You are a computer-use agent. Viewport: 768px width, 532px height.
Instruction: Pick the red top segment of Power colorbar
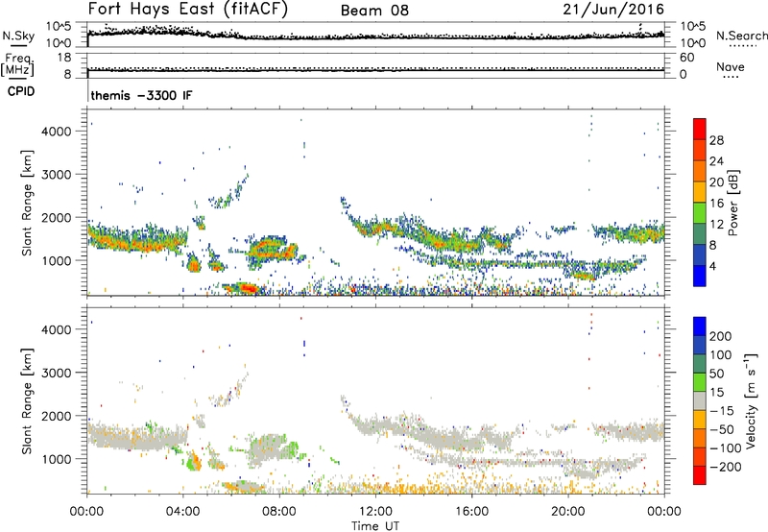tap(700, 129)
